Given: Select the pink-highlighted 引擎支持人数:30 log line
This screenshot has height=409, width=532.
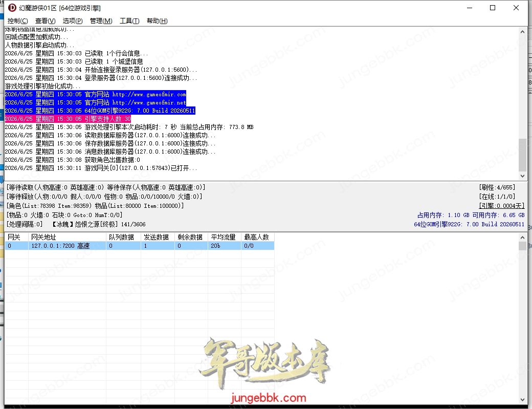Looking at the screenshot, I should [x=68, y=119].
